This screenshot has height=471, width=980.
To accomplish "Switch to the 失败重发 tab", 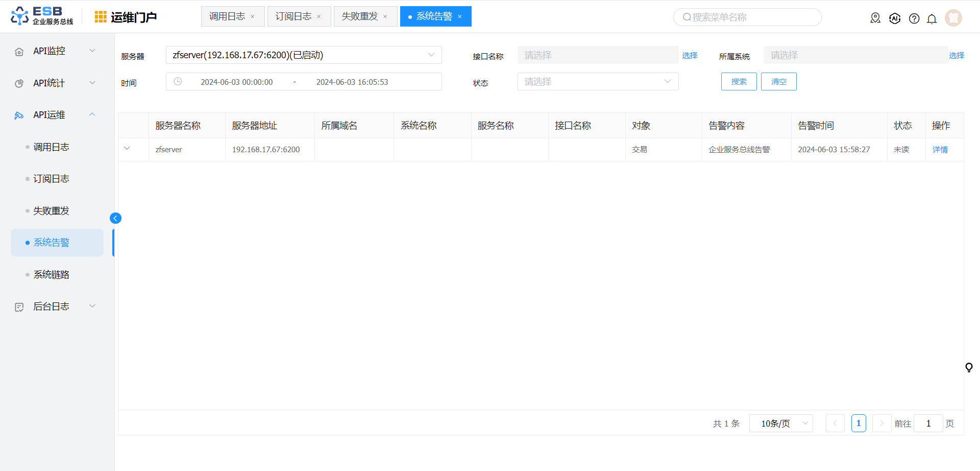I will pos(360,16).
